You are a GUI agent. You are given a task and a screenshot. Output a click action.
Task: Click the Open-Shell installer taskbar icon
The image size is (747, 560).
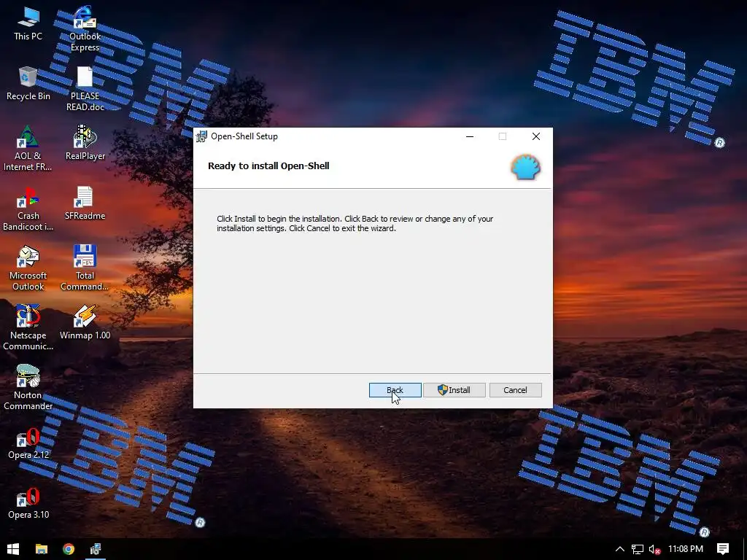tap(96, 549)
